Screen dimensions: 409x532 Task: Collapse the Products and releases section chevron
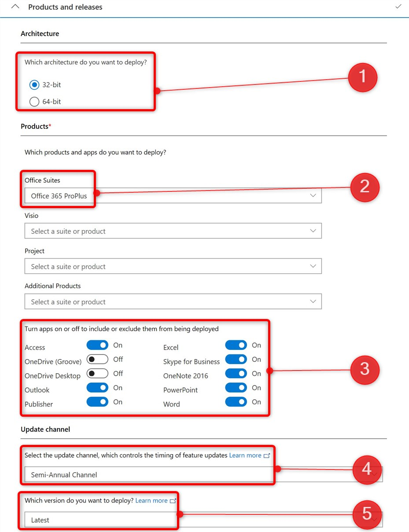(15, 7)
